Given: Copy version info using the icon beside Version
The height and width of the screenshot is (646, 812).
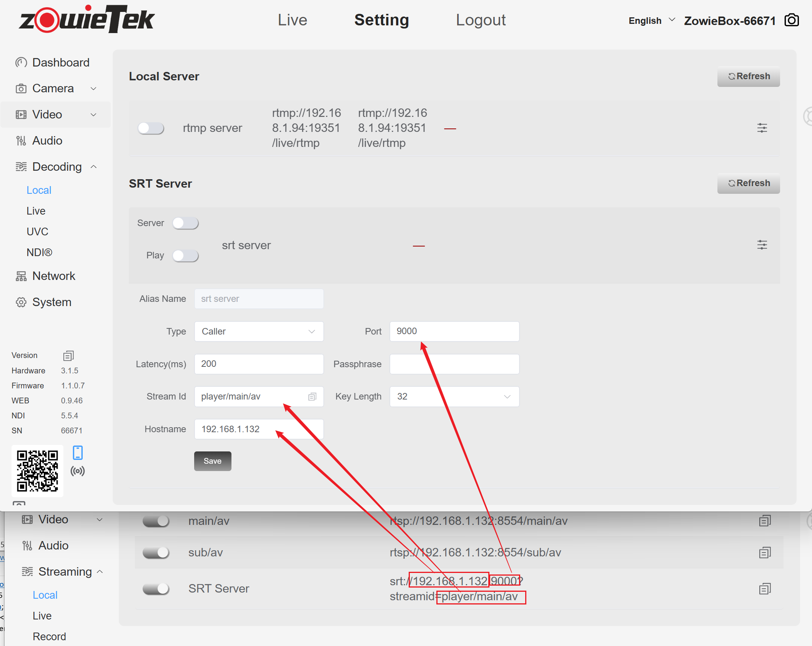Looking at the screenshot, I should [68, 356].
